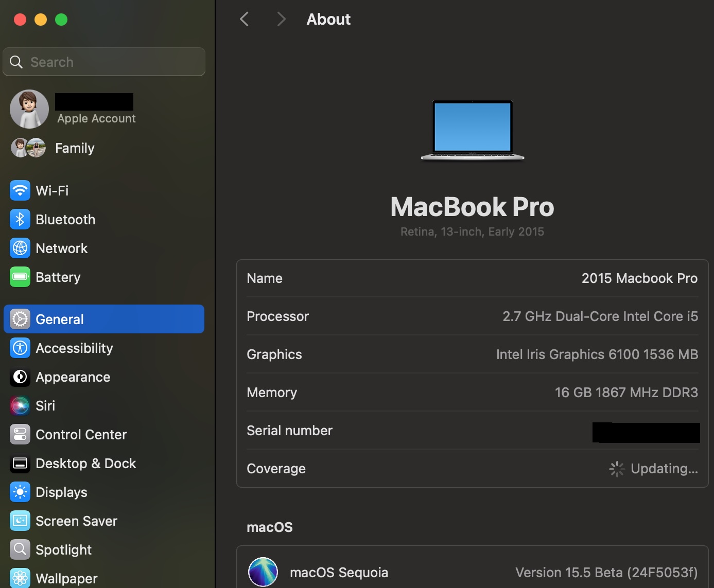Open the Displays pane label
714x588 pixels.
point(61,492)
